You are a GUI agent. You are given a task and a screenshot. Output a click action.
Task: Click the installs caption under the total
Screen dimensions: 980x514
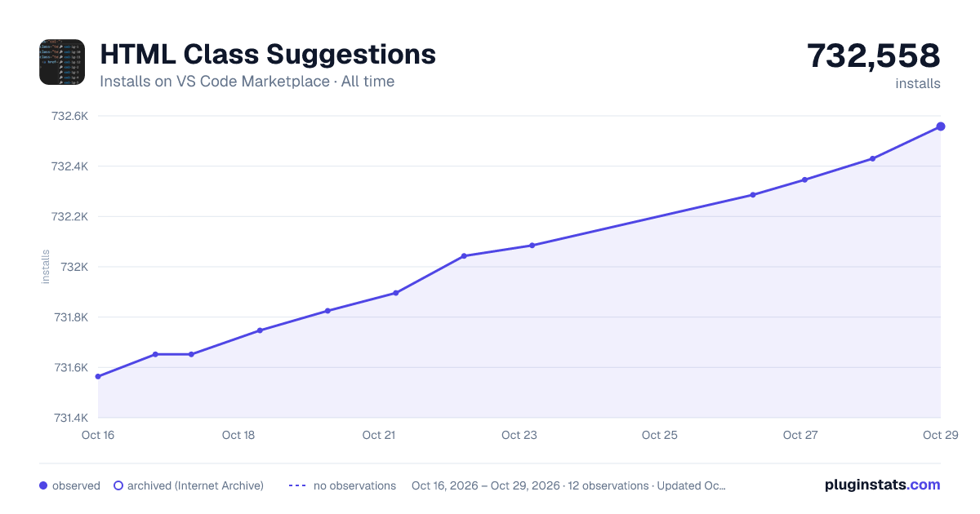pyautogui.click(x=918, y=83)
